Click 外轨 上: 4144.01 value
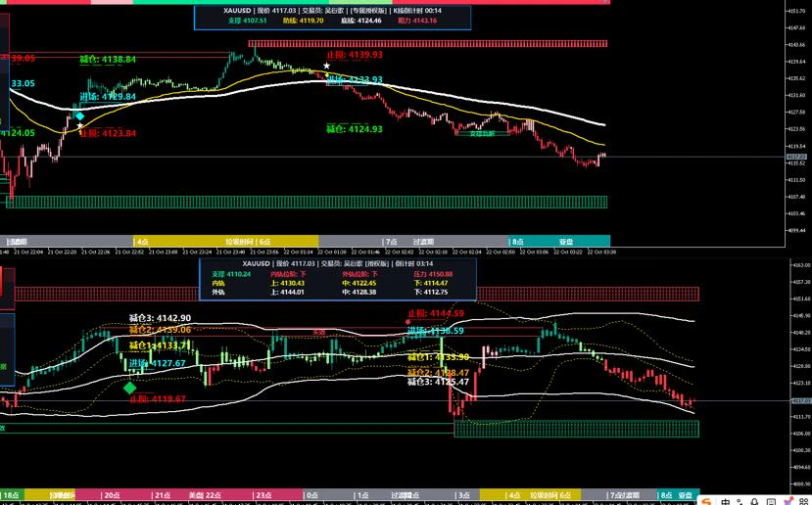812x505 pixels. point(287,293)
